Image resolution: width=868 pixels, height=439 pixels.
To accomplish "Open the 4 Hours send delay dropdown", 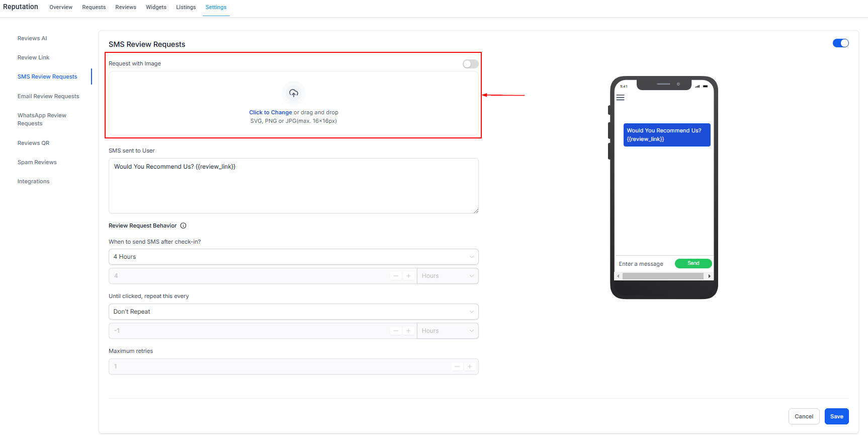I will 293,257.
